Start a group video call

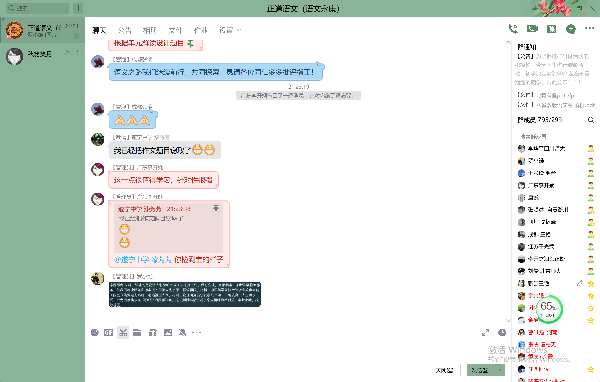(532, 29)
